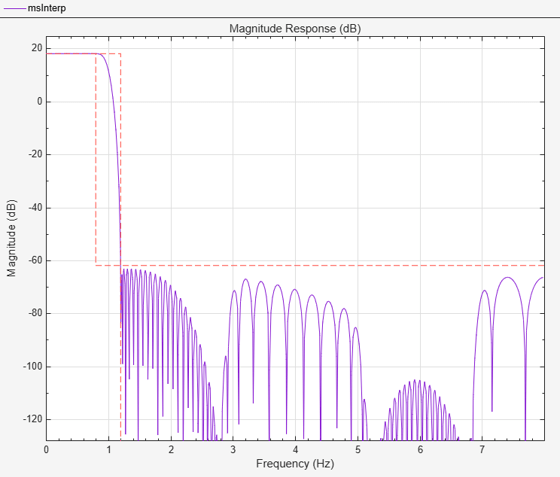The height and width of the screenshot is (477, 560).
Task: Click the 0 dB tick label on y-axis
Action: coord(40,101)
